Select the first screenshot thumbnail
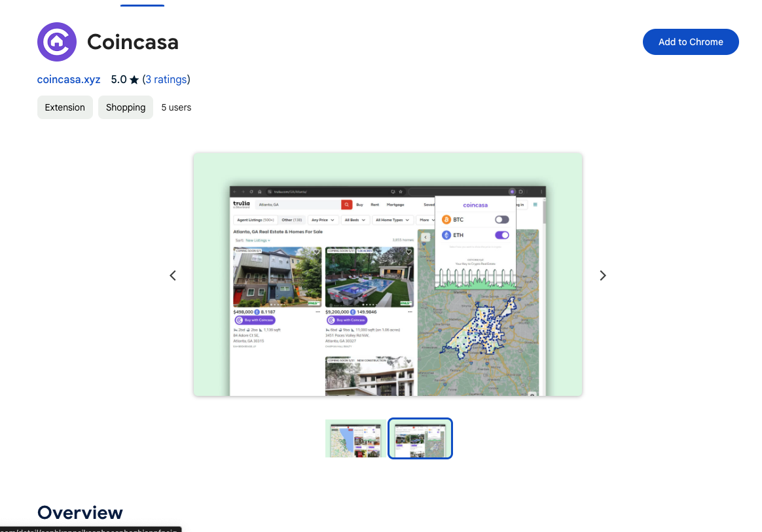 [355, 438]
